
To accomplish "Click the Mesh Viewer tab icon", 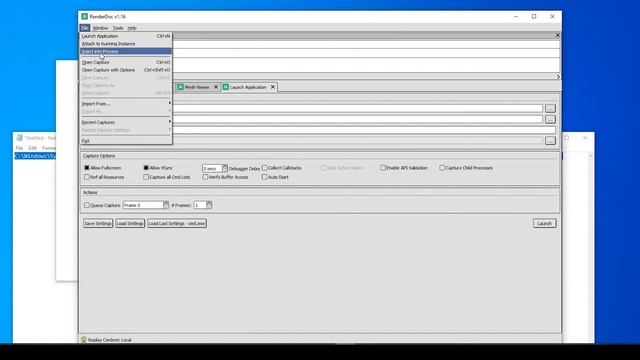I will click(x=180, y=87).
